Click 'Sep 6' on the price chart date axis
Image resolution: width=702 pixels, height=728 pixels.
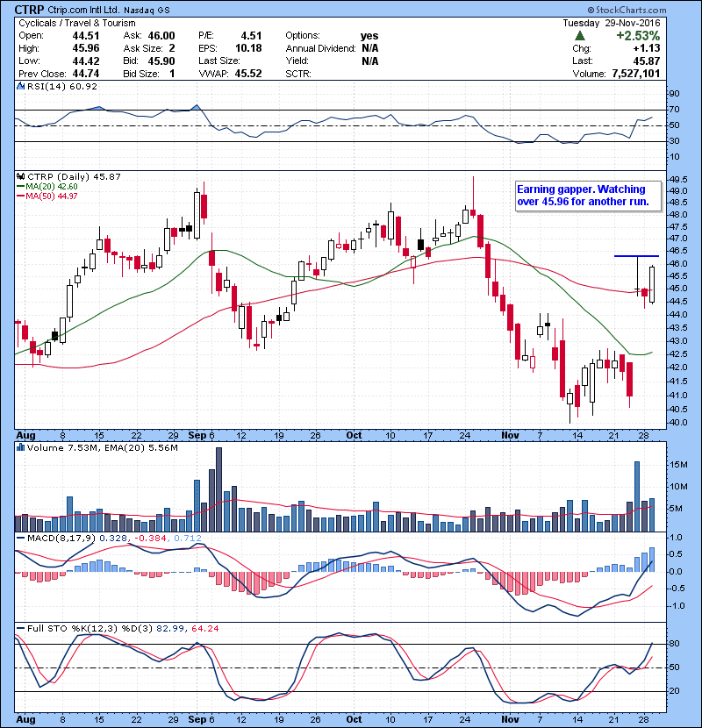[x=201, y=435]
